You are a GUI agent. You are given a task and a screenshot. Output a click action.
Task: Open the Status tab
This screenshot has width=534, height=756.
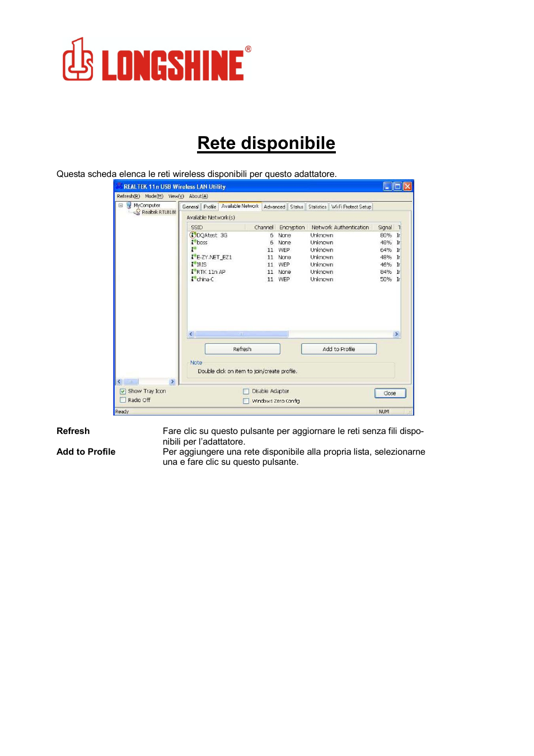(x=297, y=207)
